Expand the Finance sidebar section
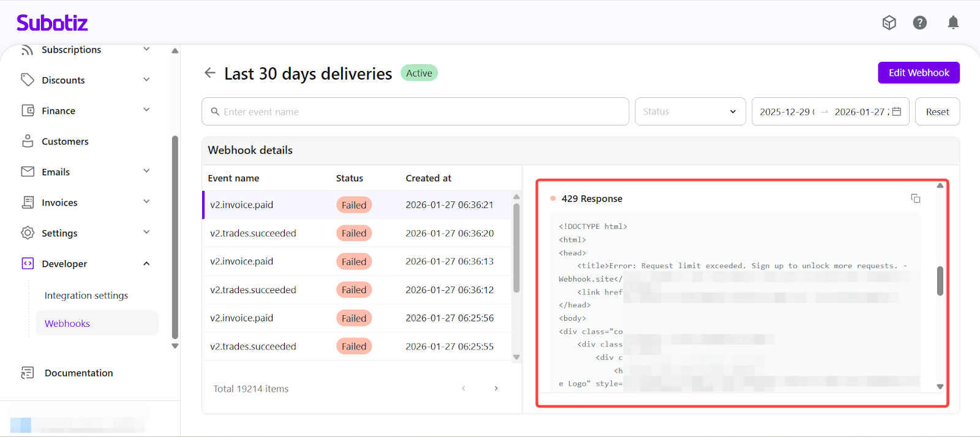The height and width of the screenshot is (437, 980). pyautogui.click(x=146, y=110)
